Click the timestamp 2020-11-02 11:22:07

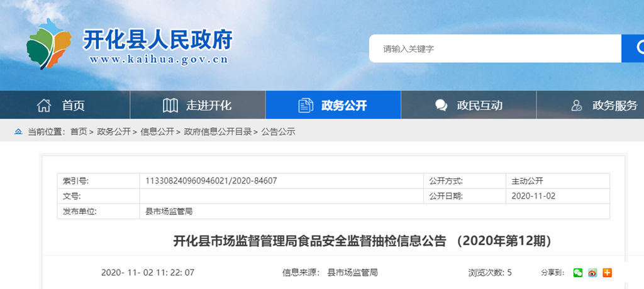(148, 273)
